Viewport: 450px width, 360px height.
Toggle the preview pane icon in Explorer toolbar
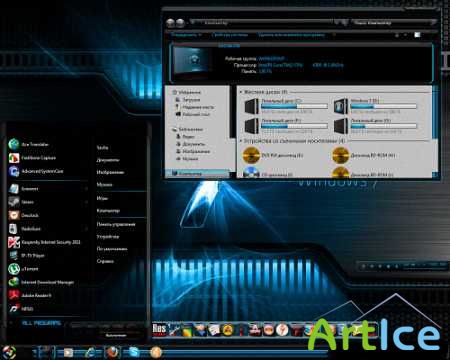point(417,35)
